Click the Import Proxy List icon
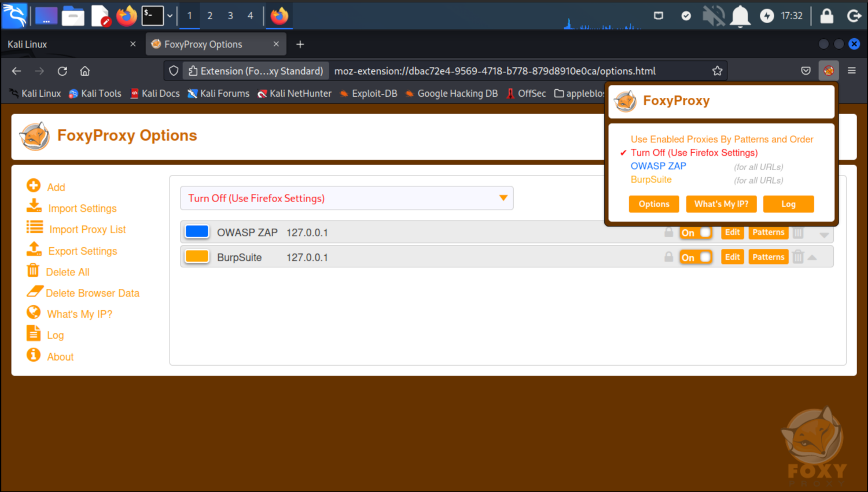This screenshot has height=492, width=868. point(35,227)
